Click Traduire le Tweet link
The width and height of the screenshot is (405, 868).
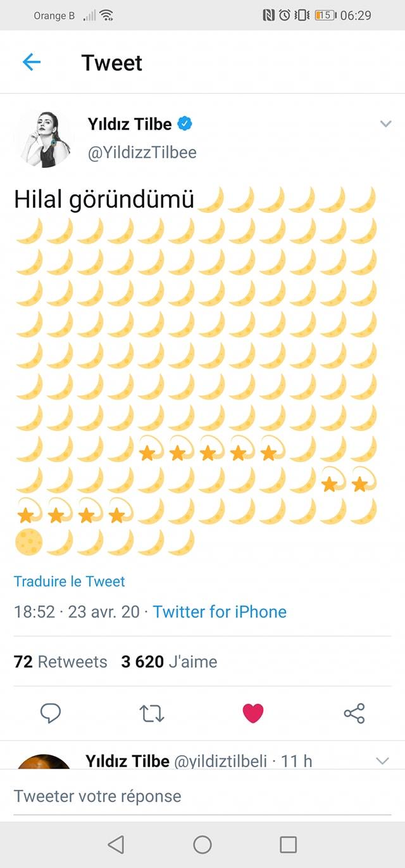[70, 581]
